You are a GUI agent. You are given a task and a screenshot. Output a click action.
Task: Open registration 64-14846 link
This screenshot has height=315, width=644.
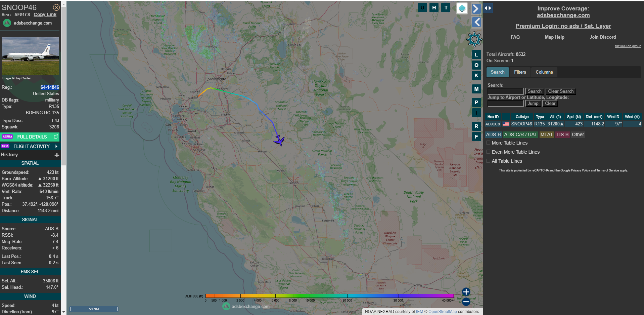(x=50, y=87)
